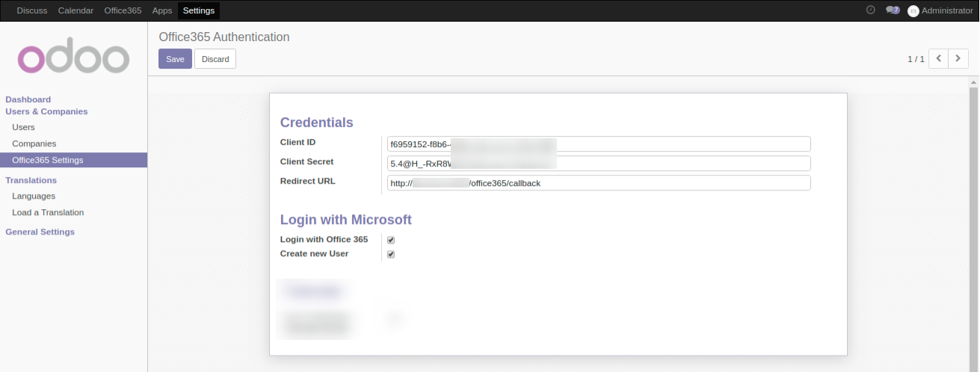Discard the form changes
Image resolution: width=980 pixels, height=372 pixels.
click(x=215, y=59)
